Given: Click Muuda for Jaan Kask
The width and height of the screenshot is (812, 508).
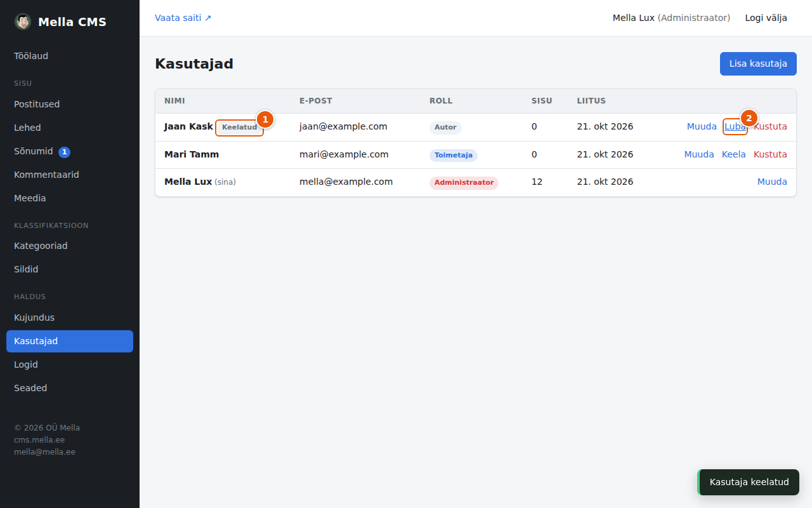Looking at the screenshot, I should click(702, 126).
